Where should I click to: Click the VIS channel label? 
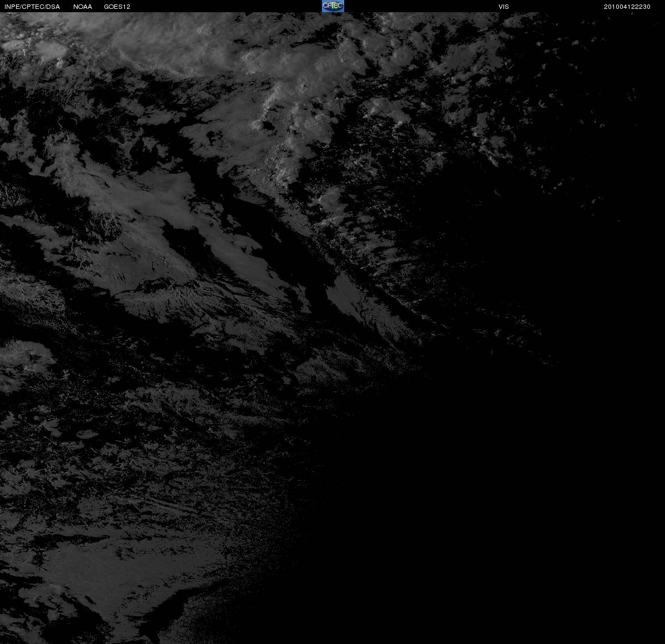point(503,7)
